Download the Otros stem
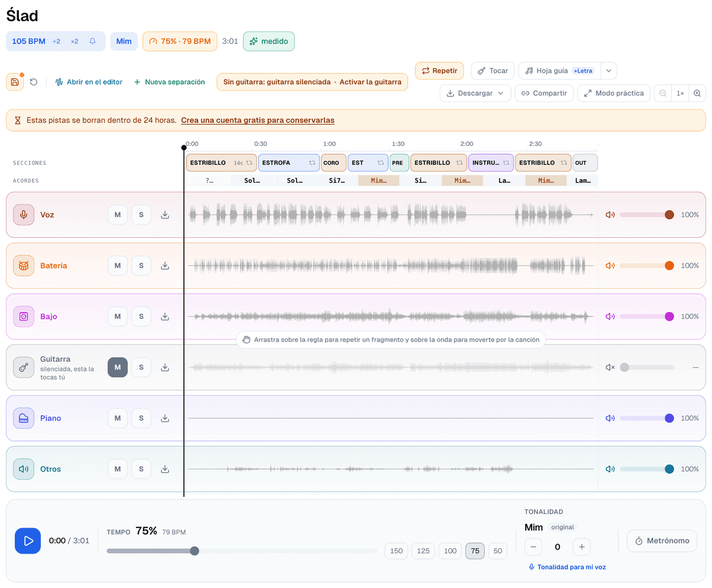This screenshot has width=712, height=588. click(165, 469)
